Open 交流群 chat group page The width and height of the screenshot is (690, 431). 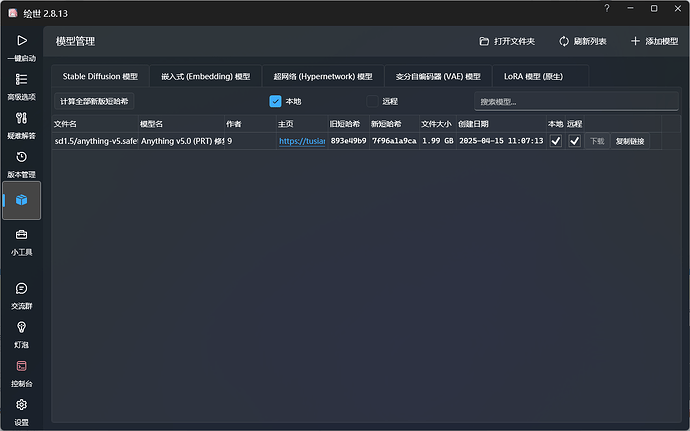click(22, 295)
